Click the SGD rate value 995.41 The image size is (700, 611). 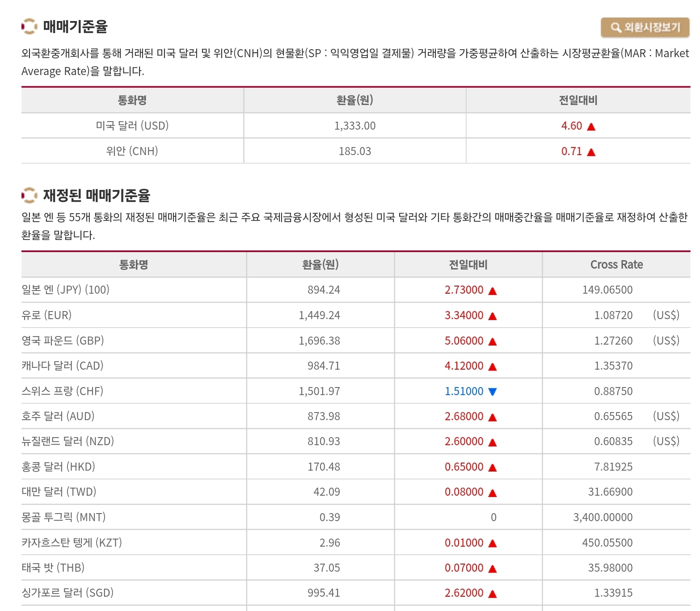click(x=324, y=593)
